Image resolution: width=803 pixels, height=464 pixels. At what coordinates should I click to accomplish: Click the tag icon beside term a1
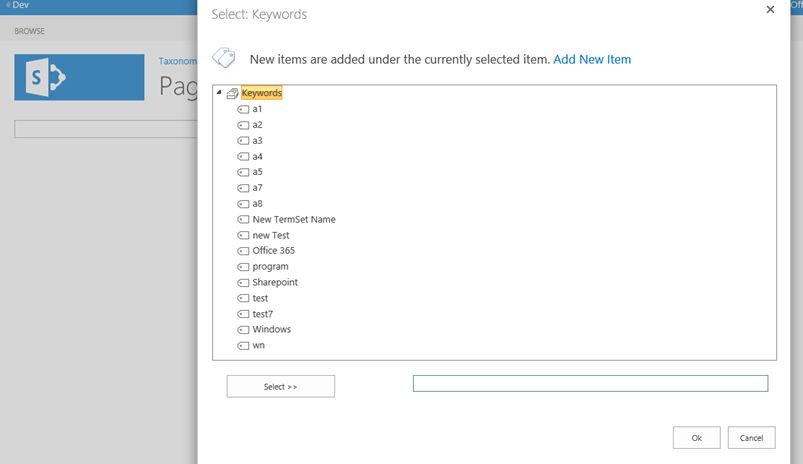coord(243,109)
